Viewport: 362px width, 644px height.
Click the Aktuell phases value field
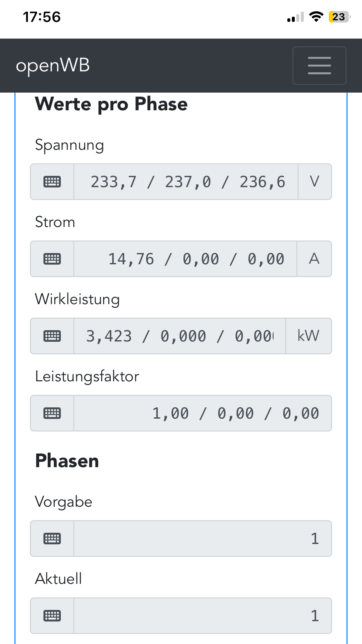203,616
